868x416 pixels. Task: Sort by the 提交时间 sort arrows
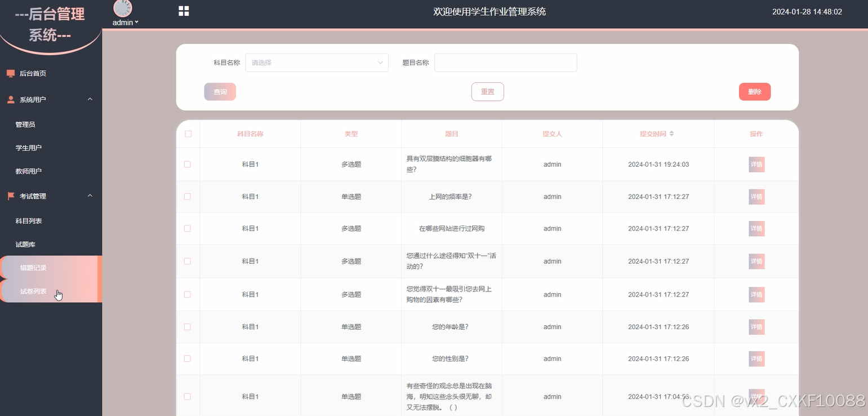671,134
